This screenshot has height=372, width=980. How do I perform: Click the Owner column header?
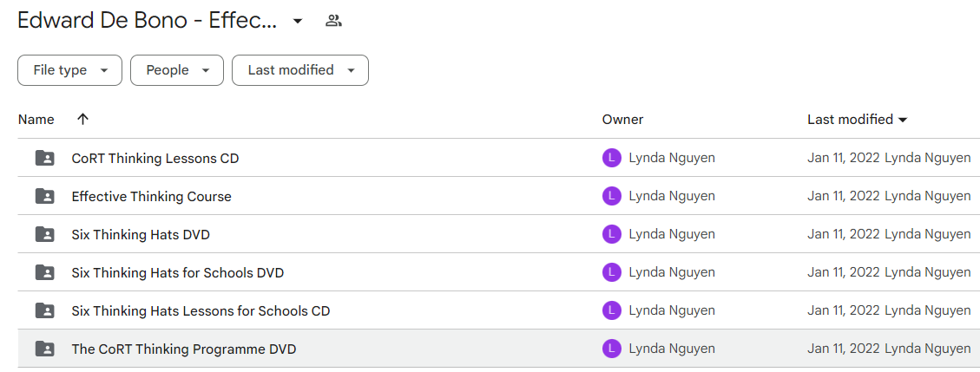pyautogui.click(x=622, y=119)
